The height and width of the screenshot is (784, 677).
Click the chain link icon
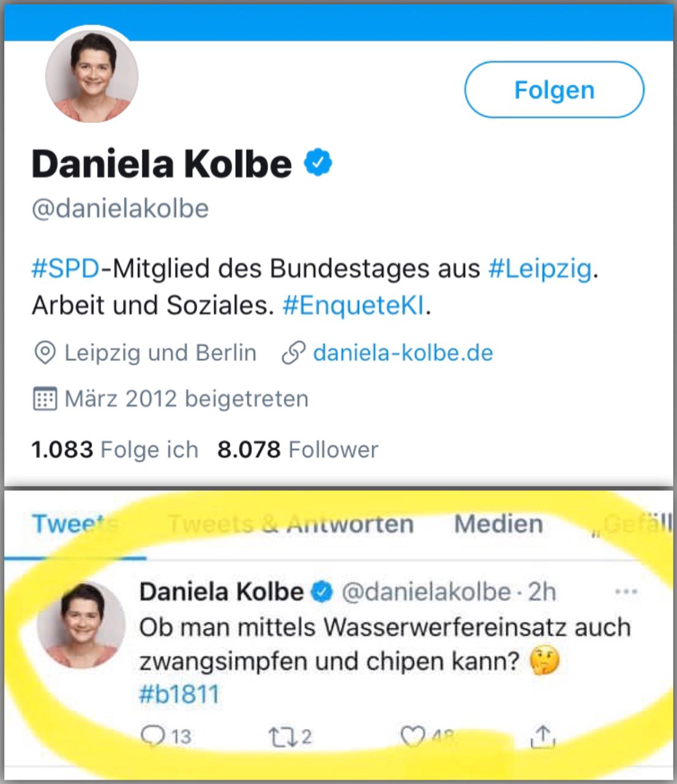[293, 353]
